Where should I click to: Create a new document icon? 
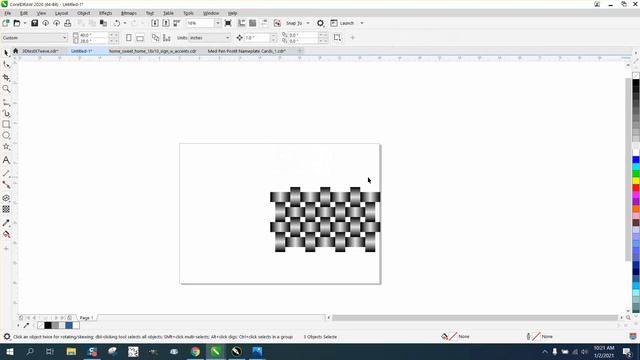pos(6,23)
